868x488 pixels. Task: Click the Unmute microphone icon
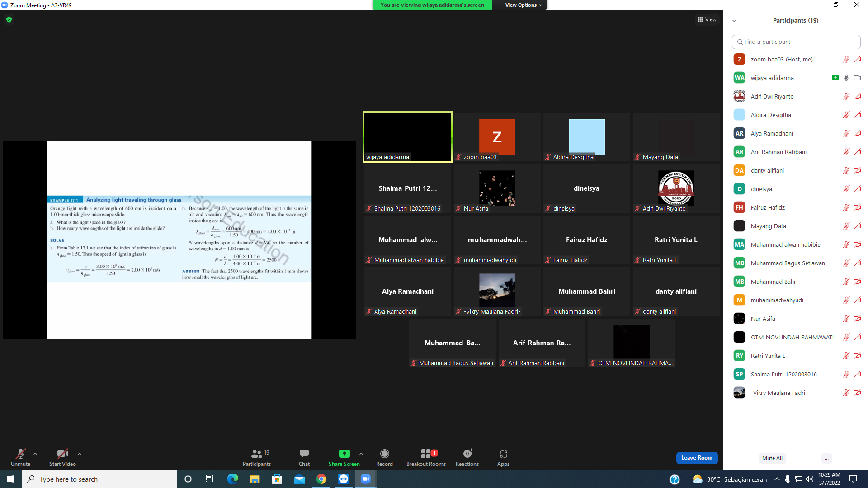coord(20,454)
